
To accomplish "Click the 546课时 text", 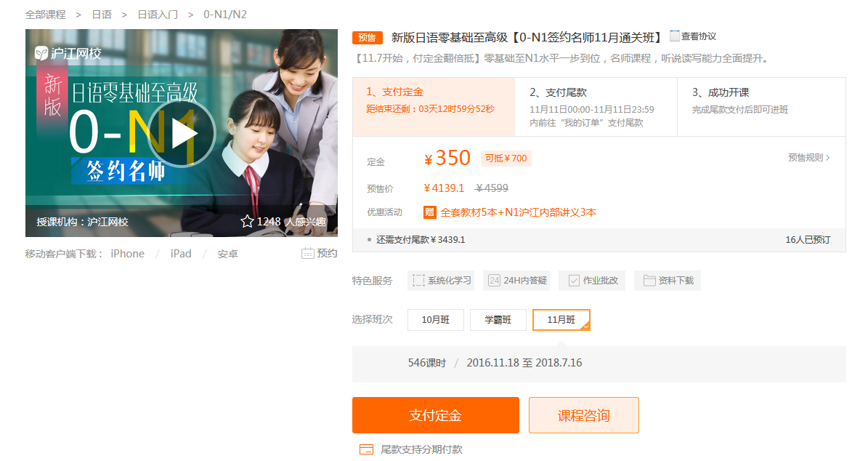I will tap(427, 363).
